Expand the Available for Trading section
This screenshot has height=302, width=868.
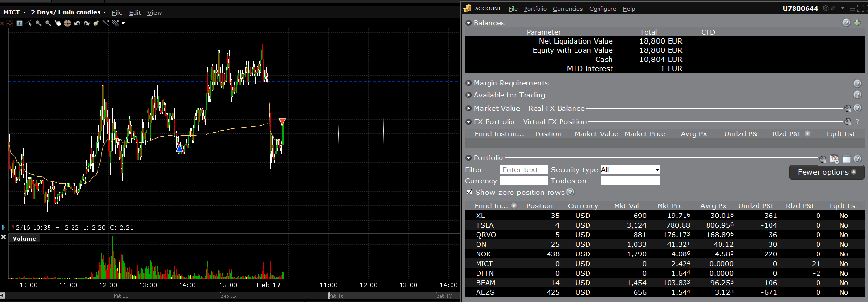(469, 95)
